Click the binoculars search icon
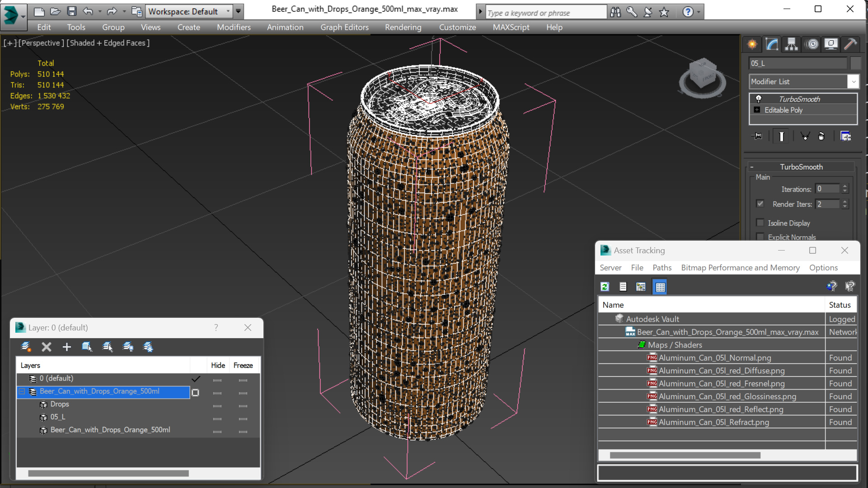This screenshot has height=488, width=868. [x=615, y=12]
